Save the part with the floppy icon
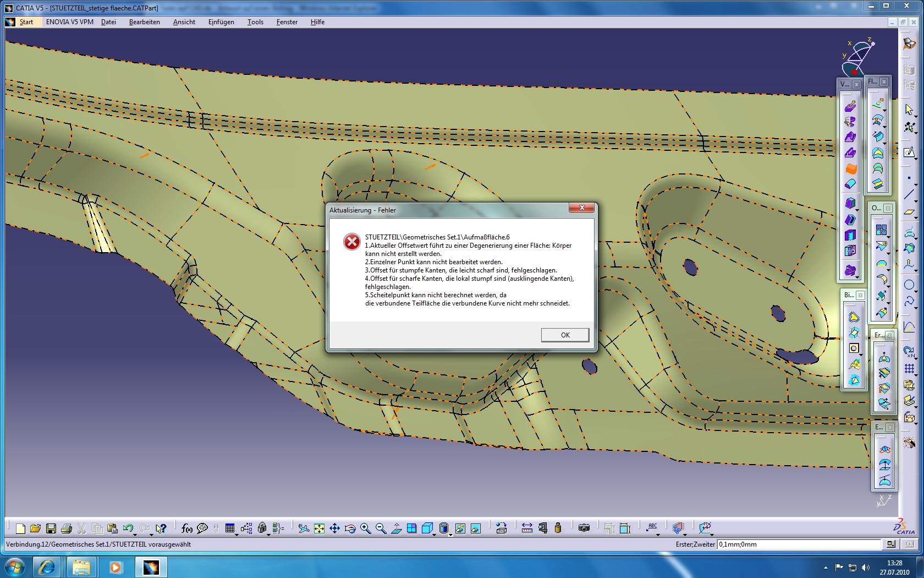The width and height of the screenshot is (924, 578). (x=51, y=528)
